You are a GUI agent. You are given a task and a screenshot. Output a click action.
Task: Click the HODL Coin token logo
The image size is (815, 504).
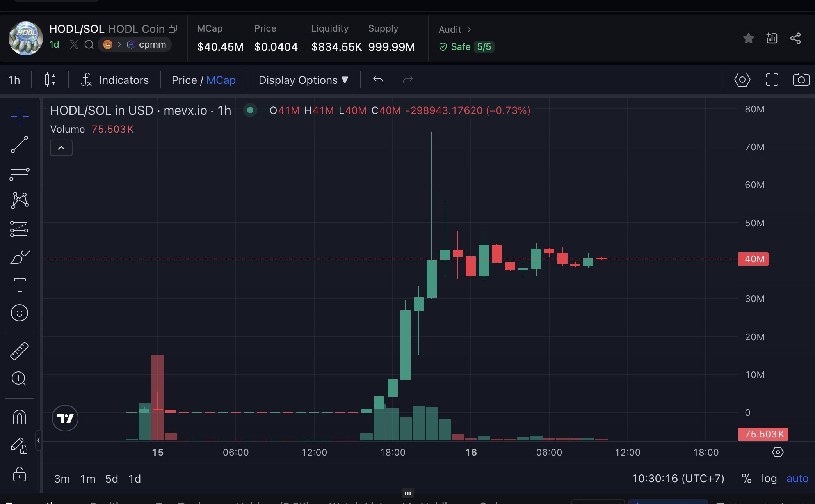[26, 38]
